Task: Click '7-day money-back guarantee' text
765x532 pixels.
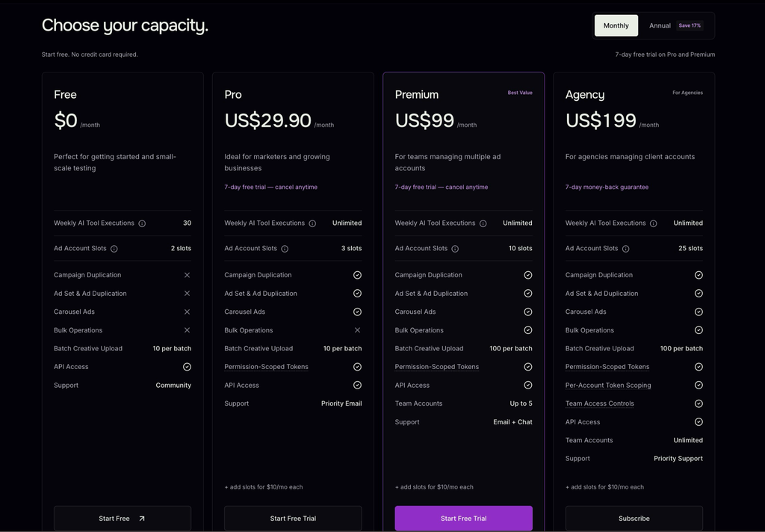Action: point(607,187)
